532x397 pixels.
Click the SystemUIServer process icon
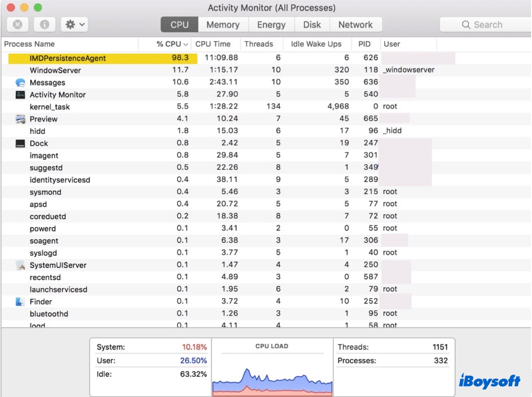point(20,265)
